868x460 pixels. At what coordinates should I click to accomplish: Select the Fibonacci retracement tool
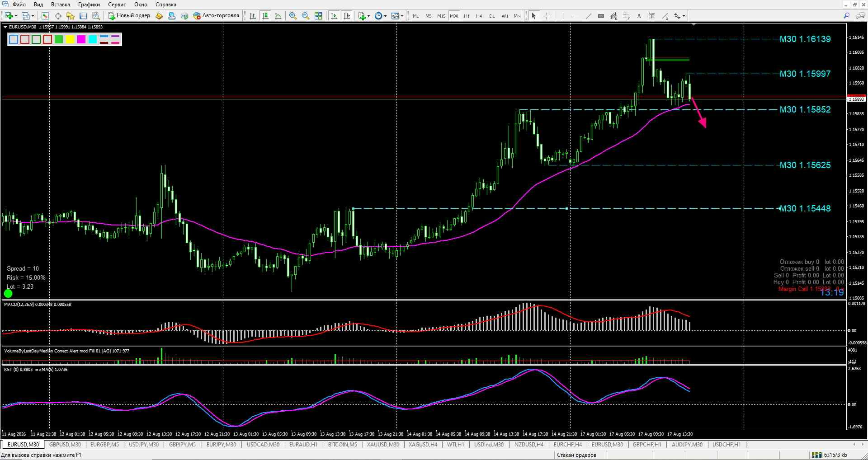(626, 16)
